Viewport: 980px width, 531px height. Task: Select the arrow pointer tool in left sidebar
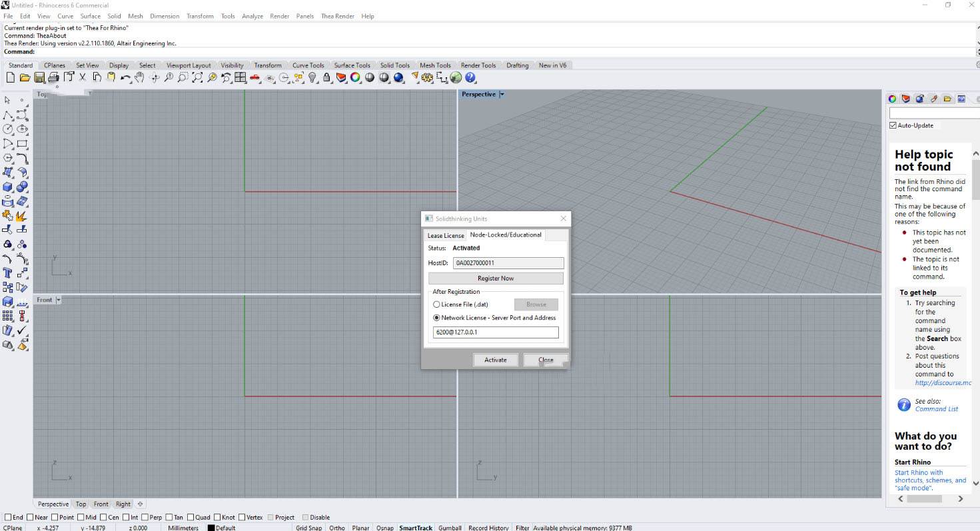7,100
